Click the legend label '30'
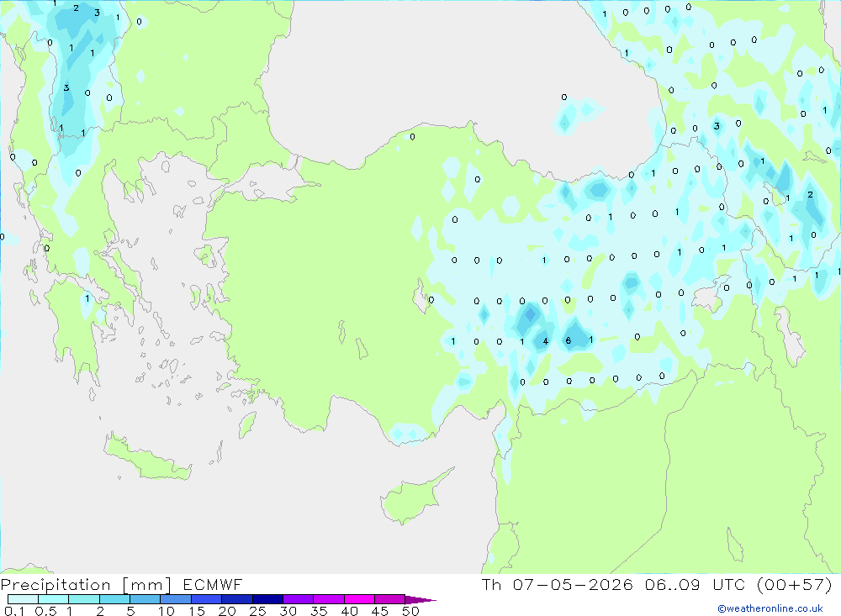Screen dimensions: 841x616 (x=288, y=611)
